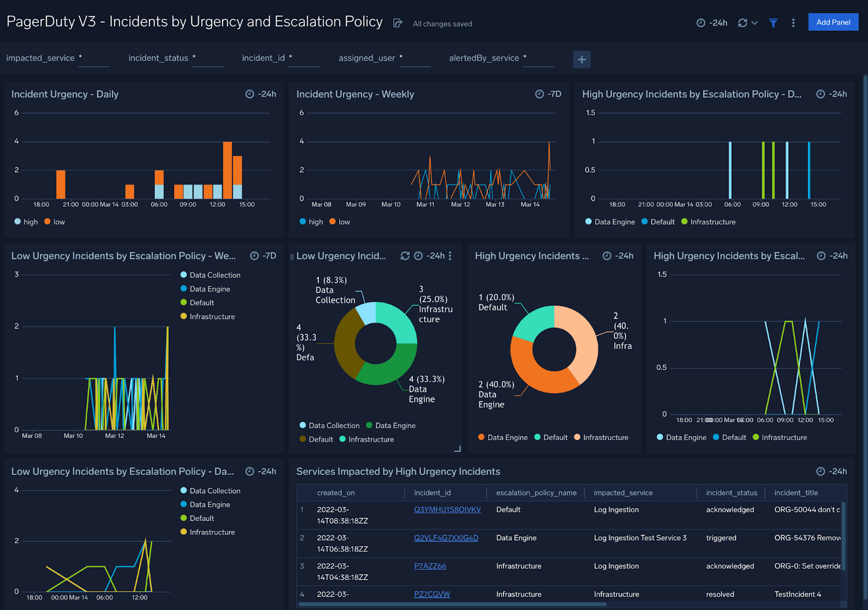Click the -24h time range clock icon
Image resolution: width=868 pixels, height=610 pixels.
[700, 22]
